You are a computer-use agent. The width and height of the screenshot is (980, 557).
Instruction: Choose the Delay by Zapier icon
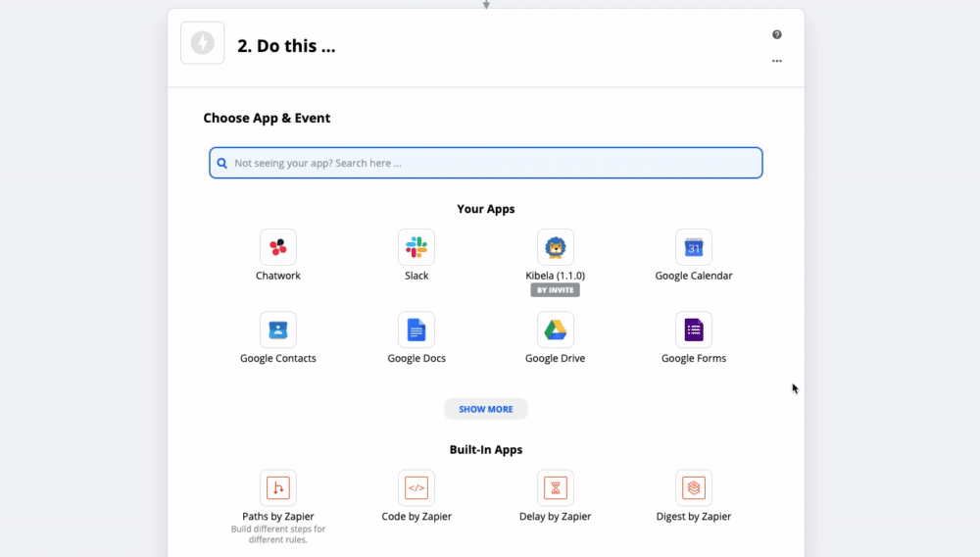(555, 487)
